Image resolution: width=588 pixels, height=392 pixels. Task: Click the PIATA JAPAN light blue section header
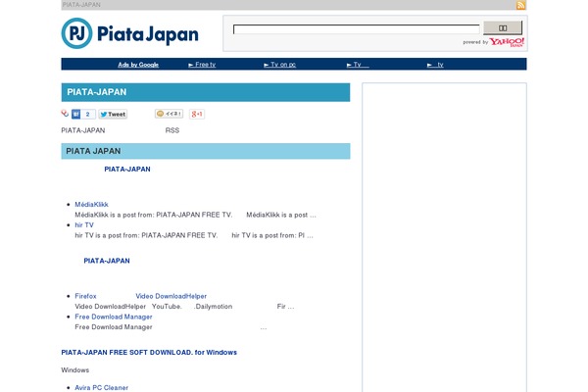tap(206, 151)
